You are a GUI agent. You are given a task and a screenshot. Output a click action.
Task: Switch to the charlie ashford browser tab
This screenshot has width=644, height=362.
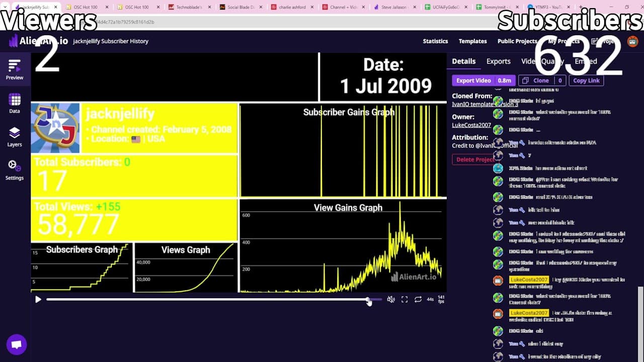292,7
